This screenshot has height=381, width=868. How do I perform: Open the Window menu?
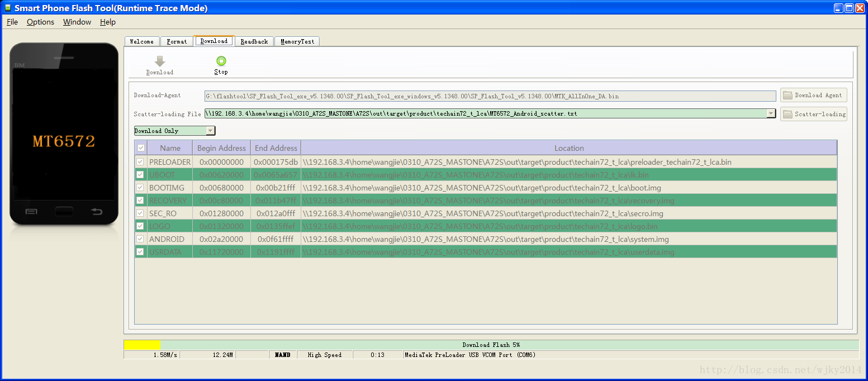(x=77, y=22)
